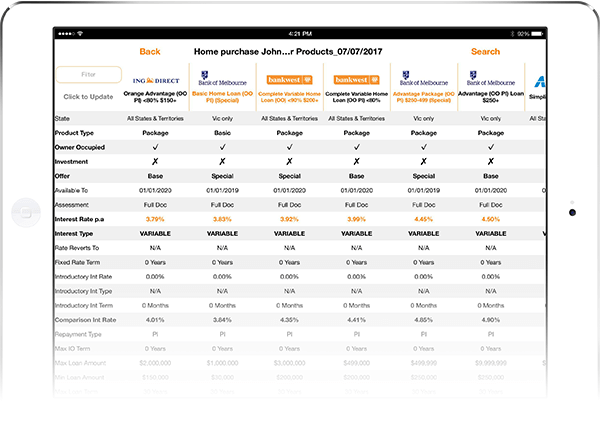This screenshot has height=424, width=600.
Task: Tap the Owner Occupied row label
Action: tap(80, 147)
